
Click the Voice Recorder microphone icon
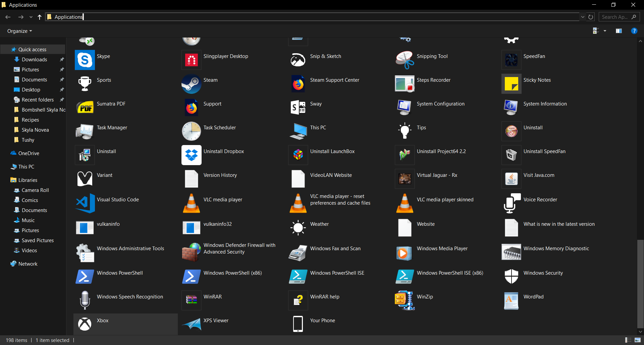(x=512, y=203)
